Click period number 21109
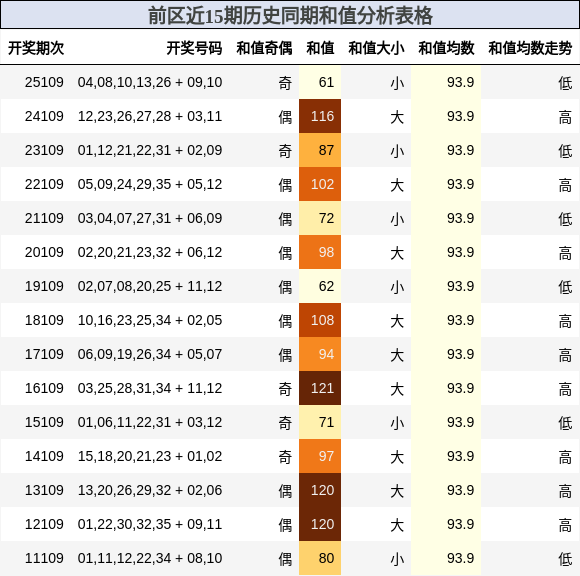The width and height of the screenshot is (580, 576). pyautogui.click(x=44, y=218)
